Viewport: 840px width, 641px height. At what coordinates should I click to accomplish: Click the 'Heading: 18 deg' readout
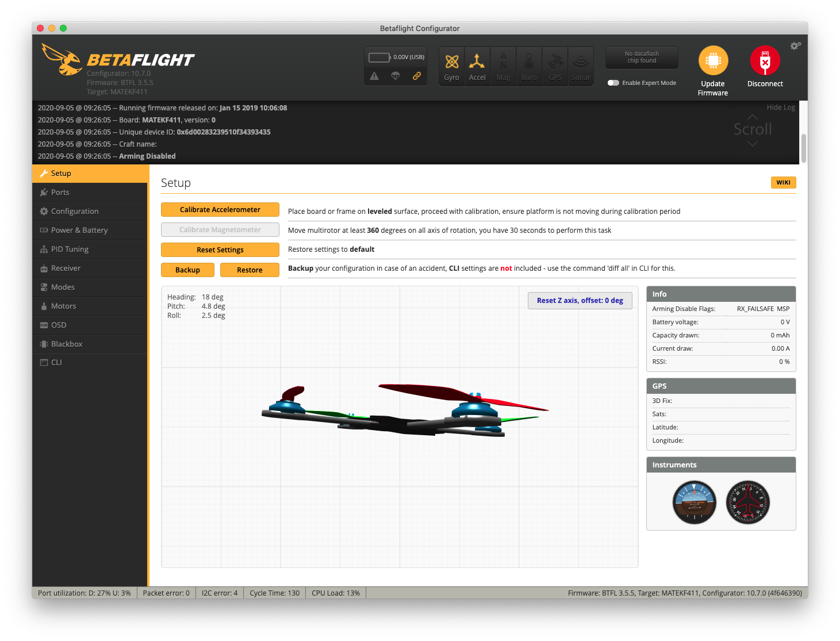(195, 297)
